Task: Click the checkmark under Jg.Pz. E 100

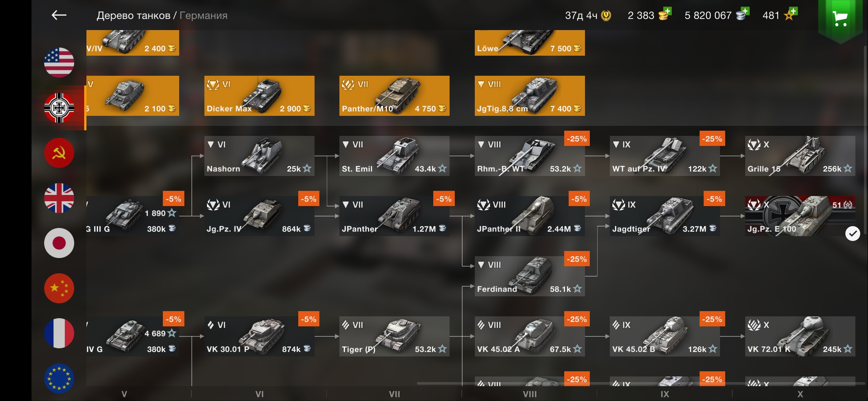Action: (x=852, y=234)
